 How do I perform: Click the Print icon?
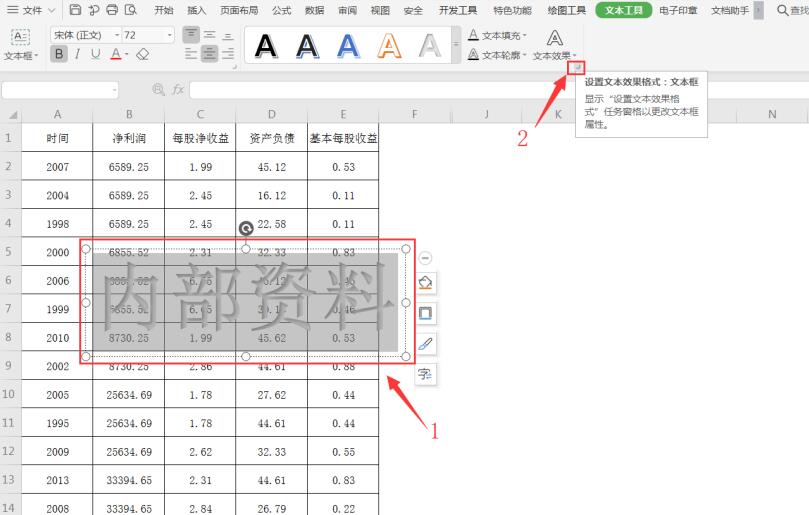[111, 10]
